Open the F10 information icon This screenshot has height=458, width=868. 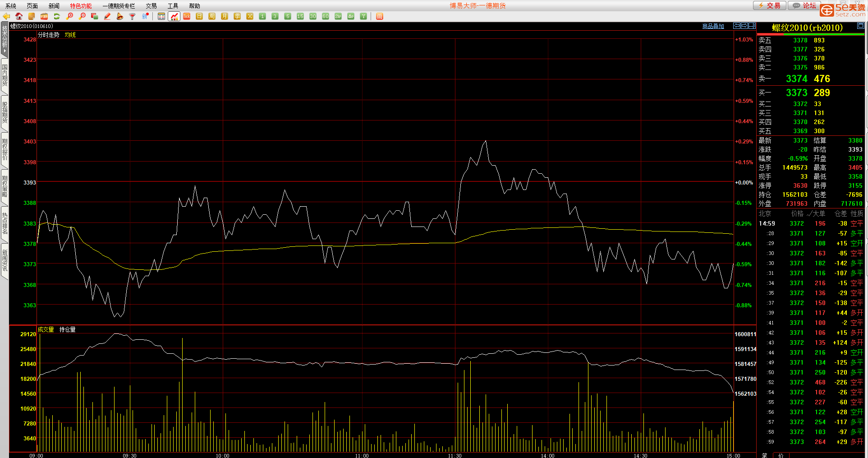44,16
